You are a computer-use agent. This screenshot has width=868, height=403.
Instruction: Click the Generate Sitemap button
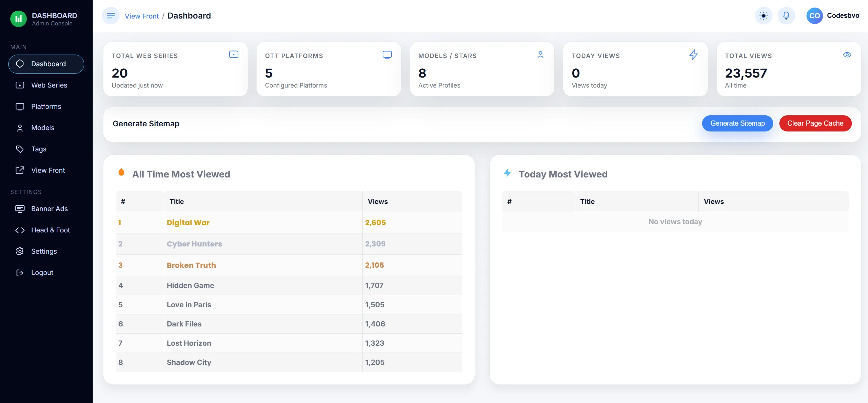pos(737,123)
